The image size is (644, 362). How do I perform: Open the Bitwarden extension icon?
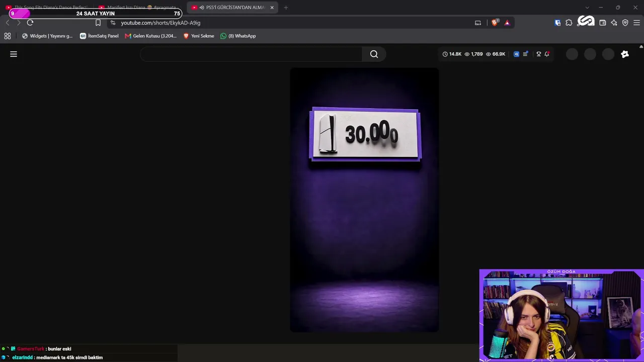[x=557, y=23]
